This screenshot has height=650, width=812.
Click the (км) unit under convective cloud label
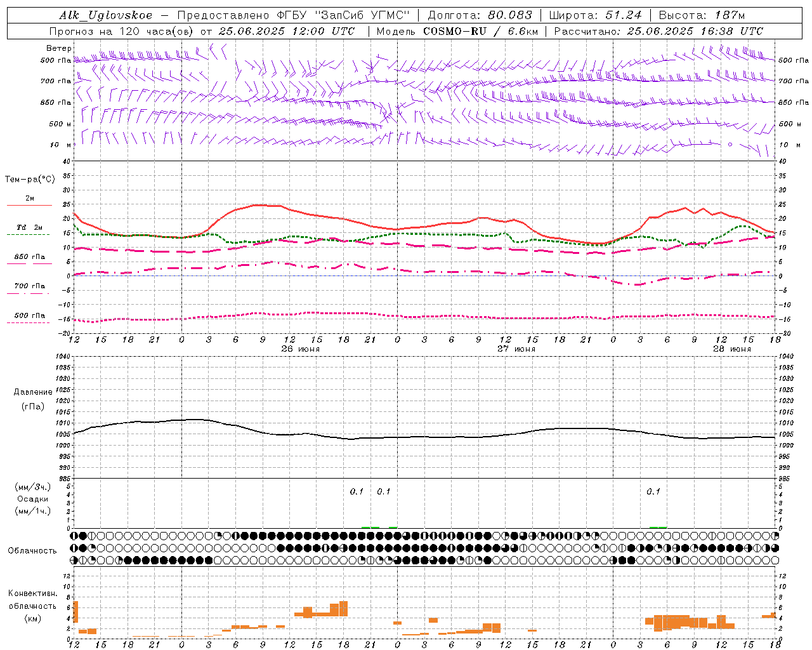point(33,618)
